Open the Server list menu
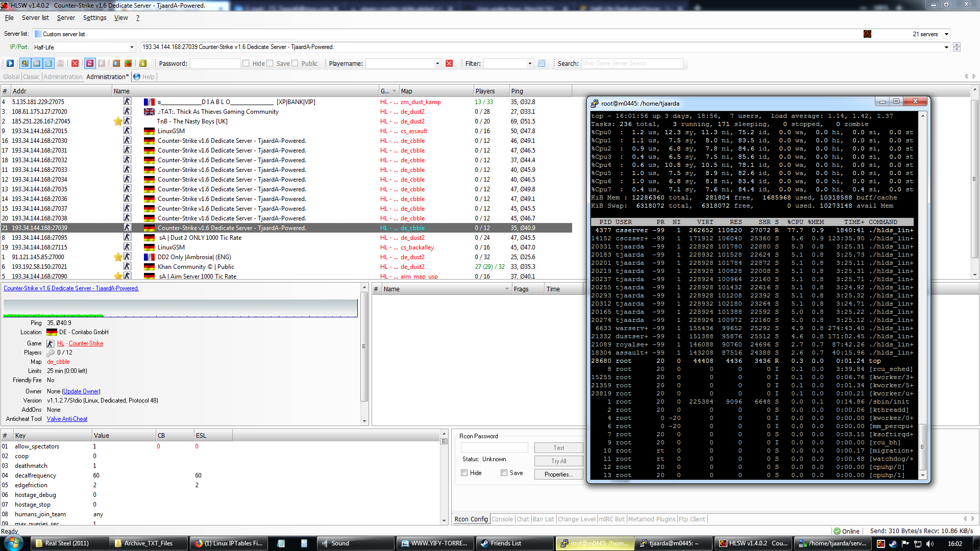This screenshot has width=980, height=551. [35, 18]
